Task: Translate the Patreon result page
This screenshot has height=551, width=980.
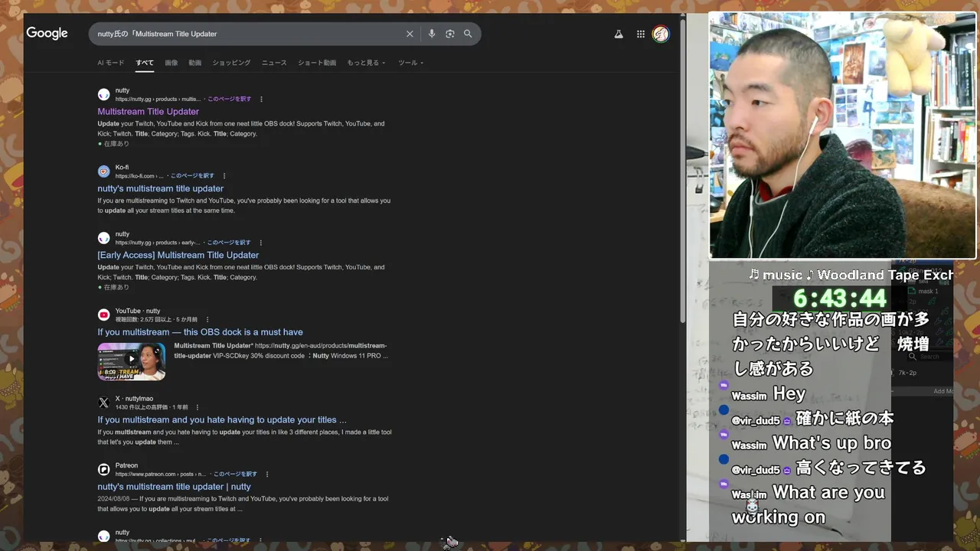Action: [235, 474]
